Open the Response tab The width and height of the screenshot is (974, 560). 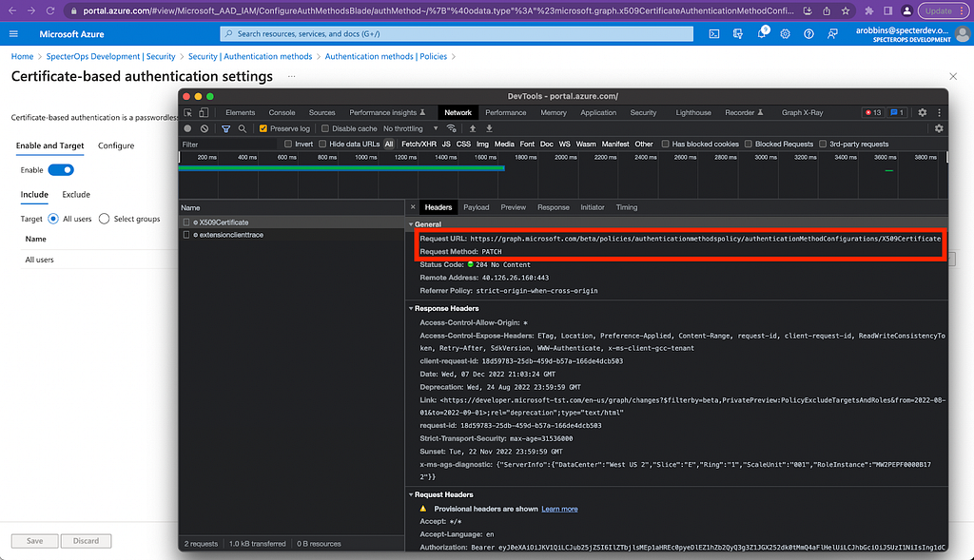click(x=554, y=207)
